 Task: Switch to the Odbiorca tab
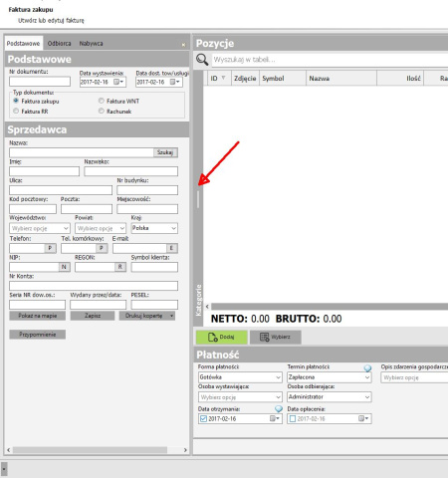pyautogui.click(x=59, y=44)
